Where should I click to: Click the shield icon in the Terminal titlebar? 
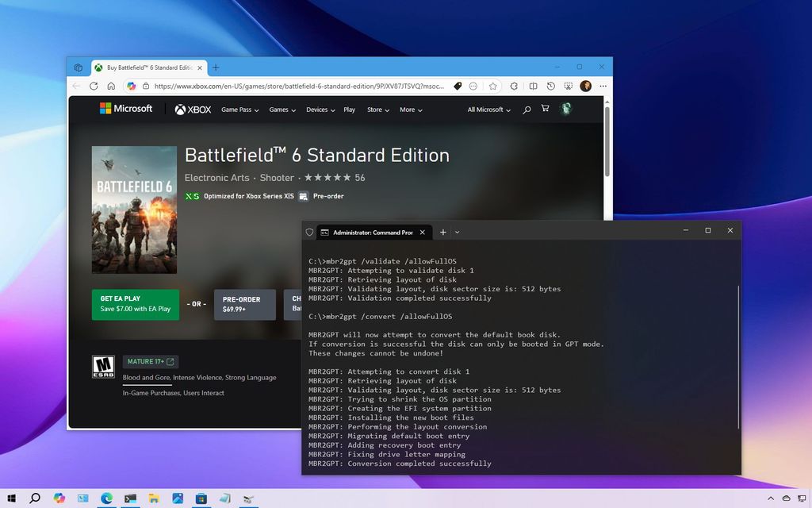(309, 232)
